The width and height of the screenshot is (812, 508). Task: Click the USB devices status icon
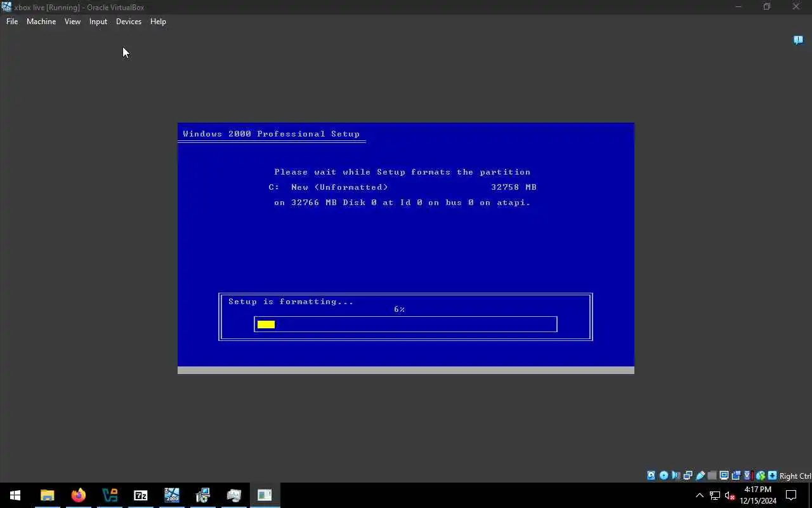coord(700,476)
